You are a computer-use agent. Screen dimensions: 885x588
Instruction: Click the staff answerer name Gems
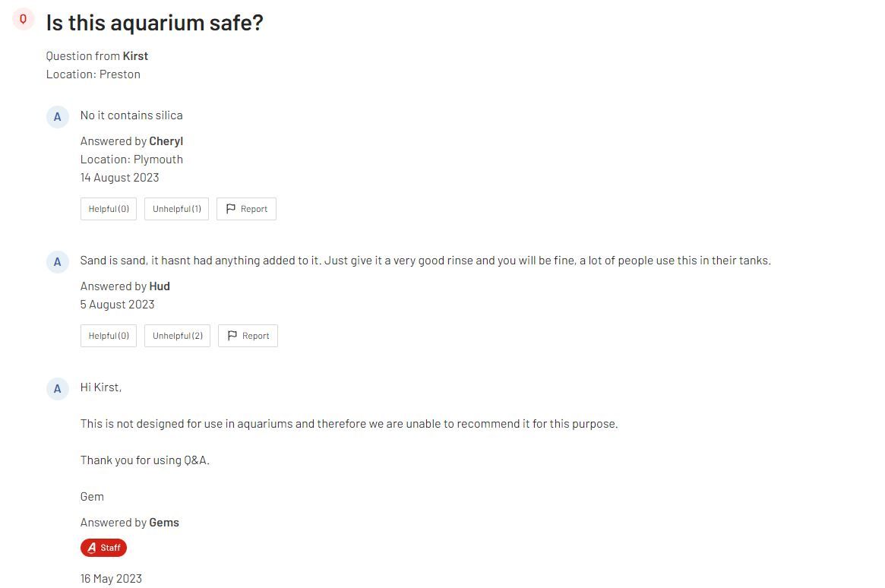point(164,523)
